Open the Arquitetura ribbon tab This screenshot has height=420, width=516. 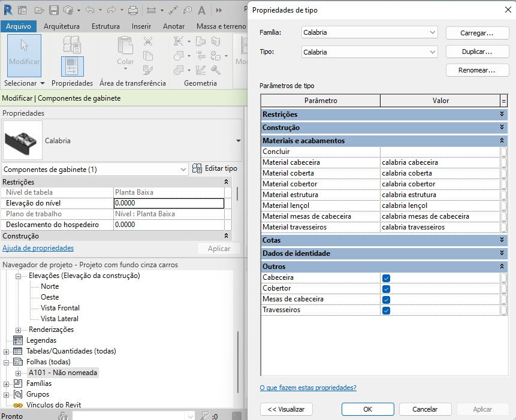(x=62, y=26)
